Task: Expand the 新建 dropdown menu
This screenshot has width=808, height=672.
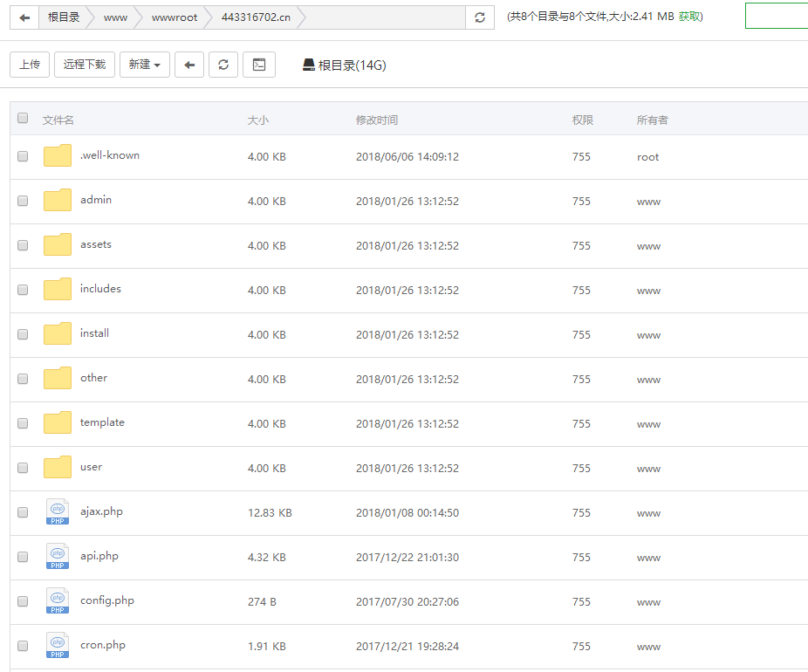Action: tap(145, 65)
